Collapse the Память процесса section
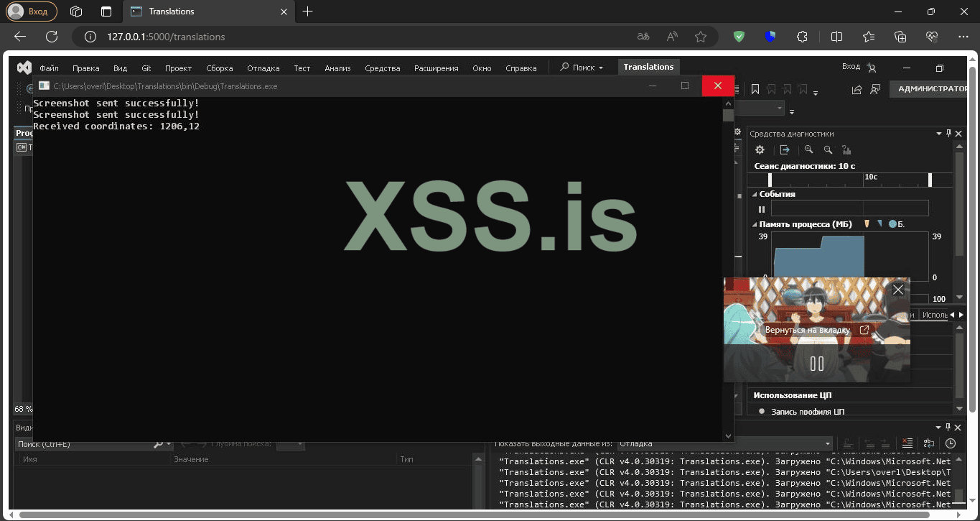The height and width of the screenshot is (521, 980). (x=754, y=224)
